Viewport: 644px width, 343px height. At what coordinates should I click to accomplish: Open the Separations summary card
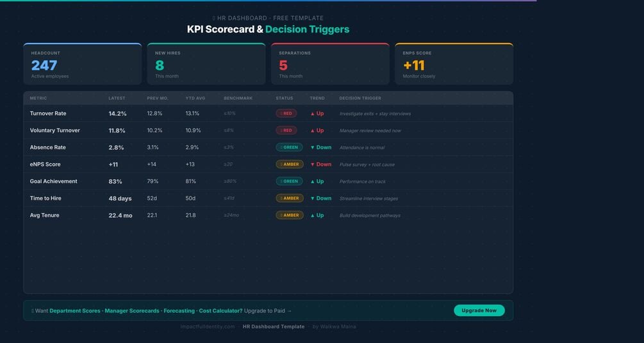(330, 64)
